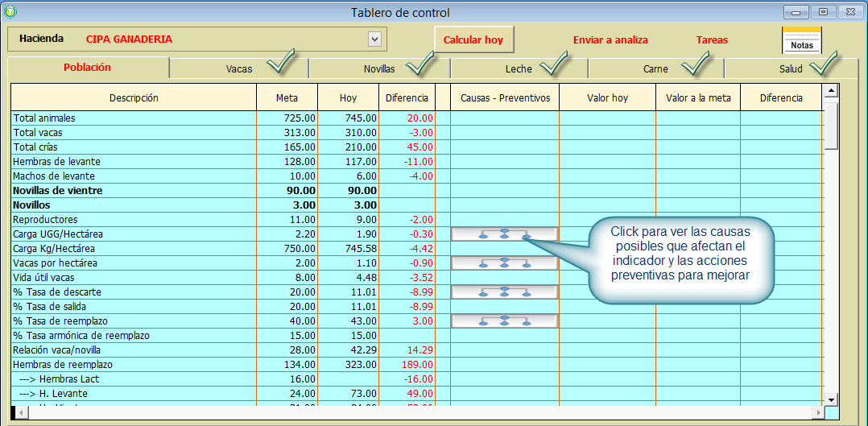
Task: Show preventive causes for % Tasa de descarte
Action: [504, 292]
